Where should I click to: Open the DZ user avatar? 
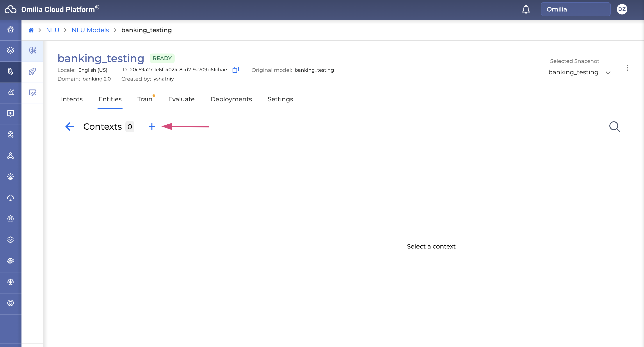(622, 9)
